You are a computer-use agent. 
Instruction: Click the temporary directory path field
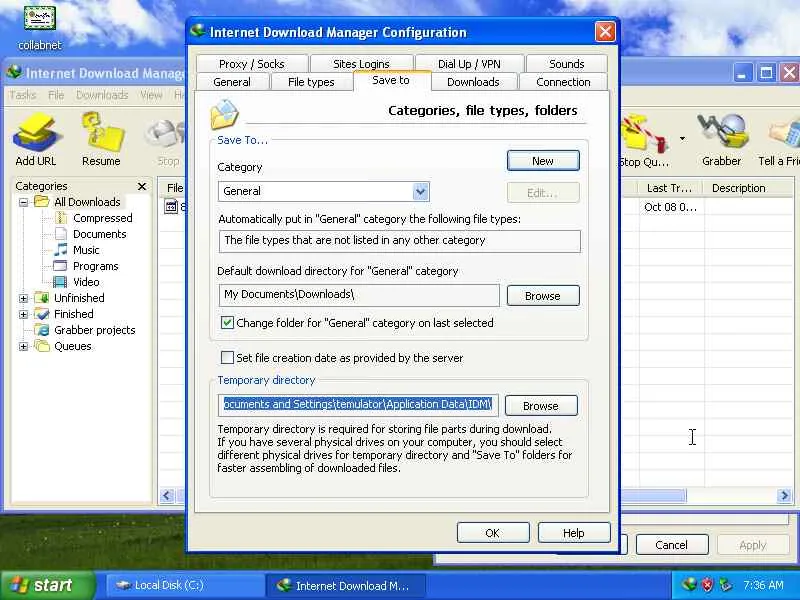tap(358, 405)
